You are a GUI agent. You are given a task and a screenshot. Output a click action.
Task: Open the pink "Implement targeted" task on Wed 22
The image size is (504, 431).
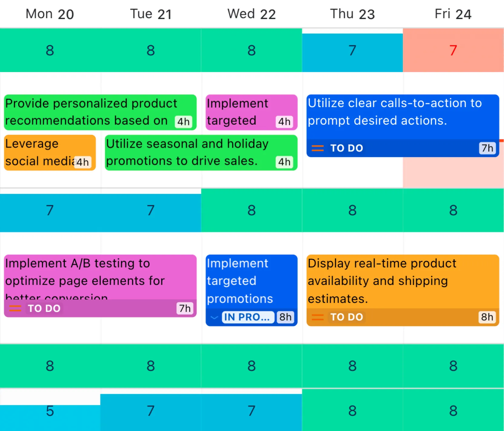tap(239, 112)
